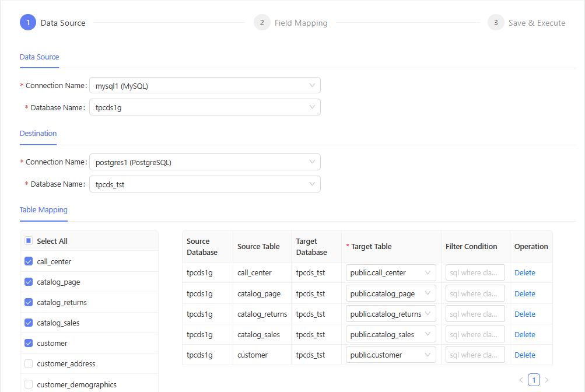Check the customer_address table checkbox
Screen dimensions: 585x392
coord(29,363)
